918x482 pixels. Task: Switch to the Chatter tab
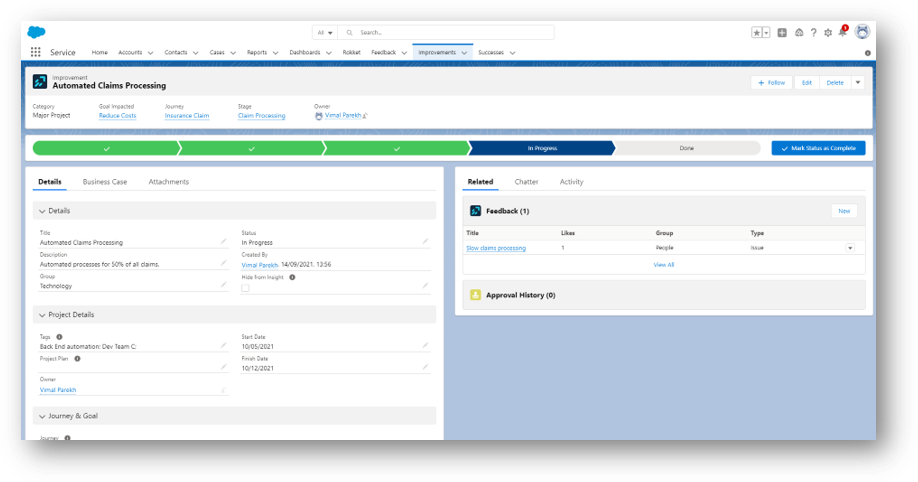pos(526,182)
